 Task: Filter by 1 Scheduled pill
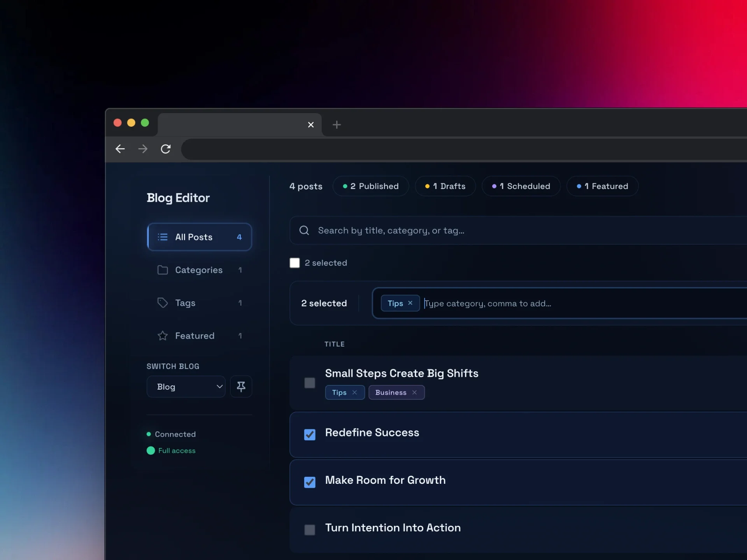(521, 186)
